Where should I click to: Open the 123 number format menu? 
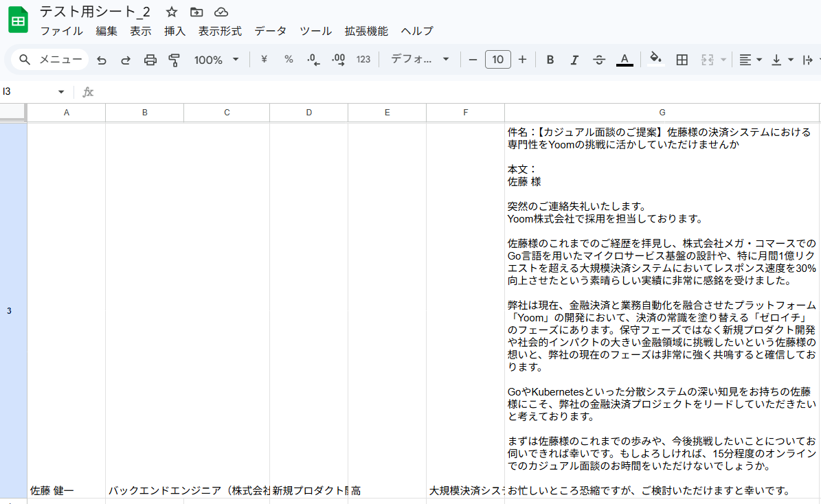pyautogui.click(x=363, y=60)
